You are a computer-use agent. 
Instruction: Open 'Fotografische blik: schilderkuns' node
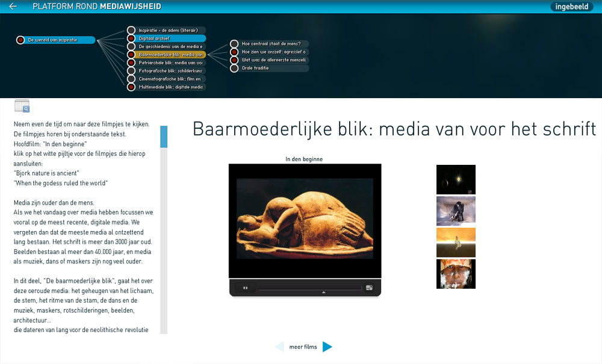point(167,70)
